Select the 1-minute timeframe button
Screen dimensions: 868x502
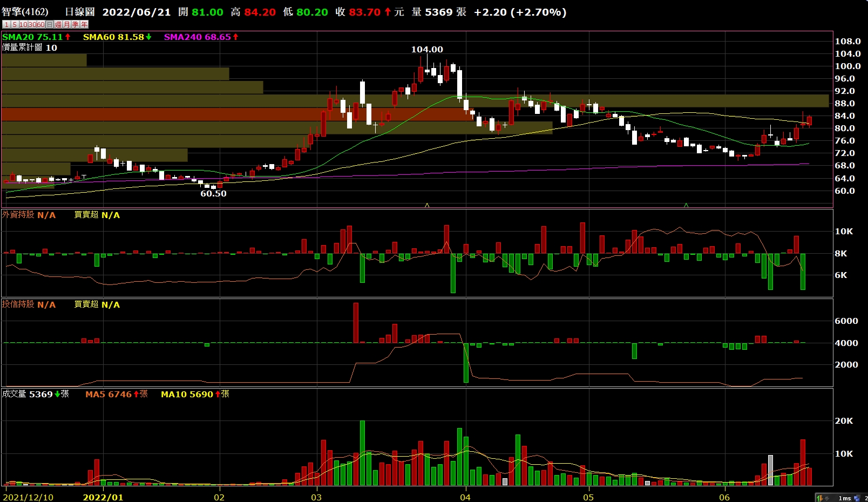tap(6, 24)
